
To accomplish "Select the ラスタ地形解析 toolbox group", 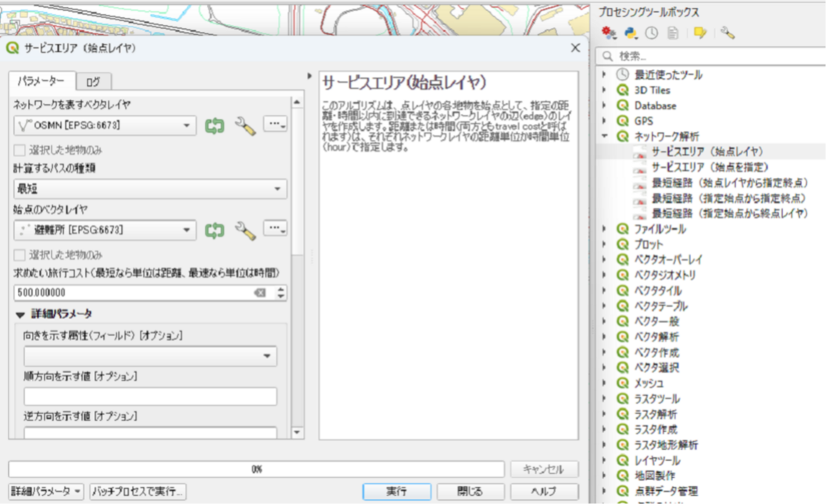I will tap(666, 445).
